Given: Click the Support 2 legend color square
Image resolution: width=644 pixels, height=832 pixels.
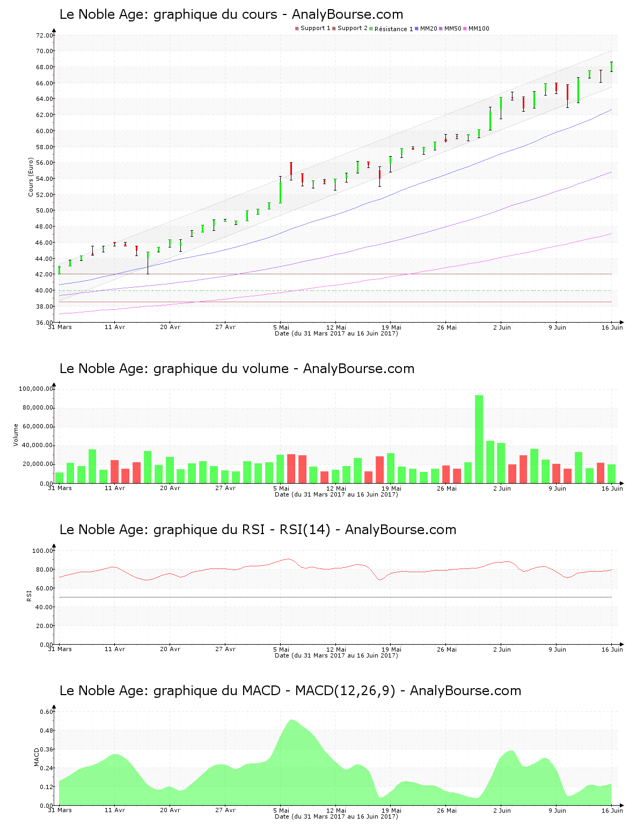Looking at the screenshot, I should coord(334,28).
